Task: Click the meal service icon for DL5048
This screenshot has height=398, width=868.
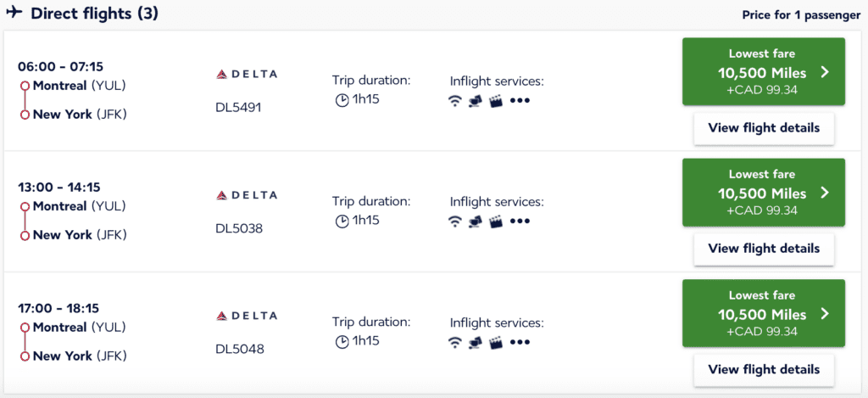Action: tap(475, 342)
